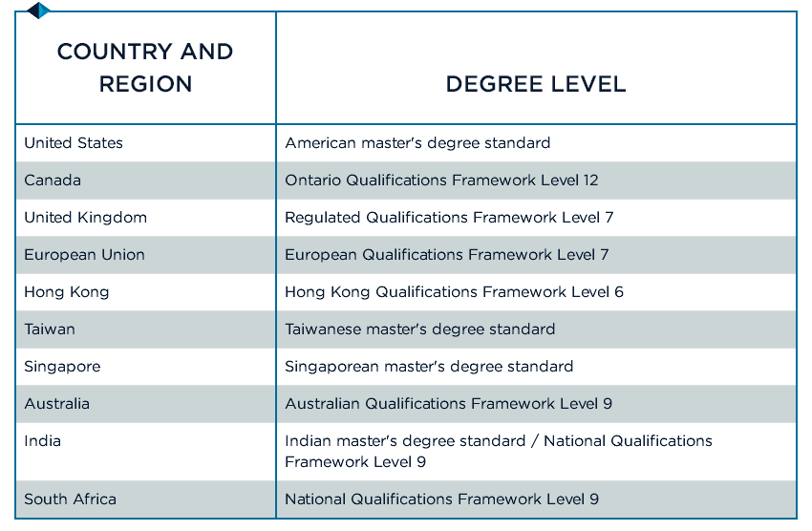The height and width of the screenshot is (531, 812).
Task: Click the Taiwan row label
Action: tap(50, 329)
